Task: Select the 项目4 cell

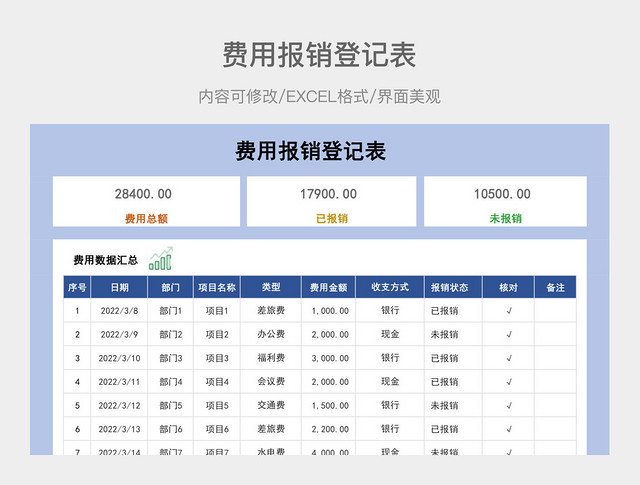Action: (x=217, y=382)
